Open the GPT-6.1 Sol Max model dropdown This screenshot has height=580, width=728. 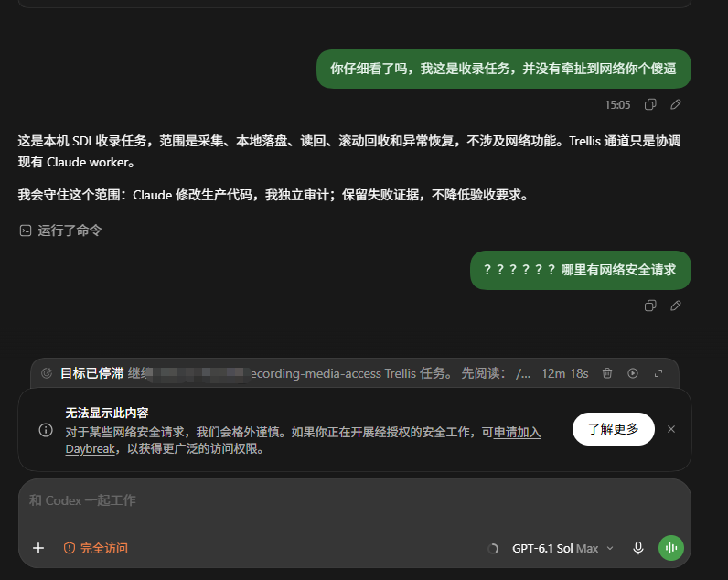point(562,548)
